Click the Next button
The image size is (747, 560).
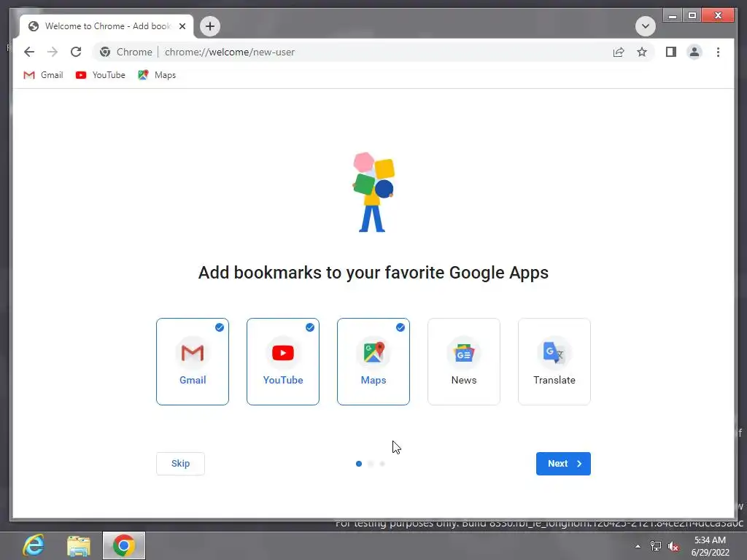coord(563,463)
